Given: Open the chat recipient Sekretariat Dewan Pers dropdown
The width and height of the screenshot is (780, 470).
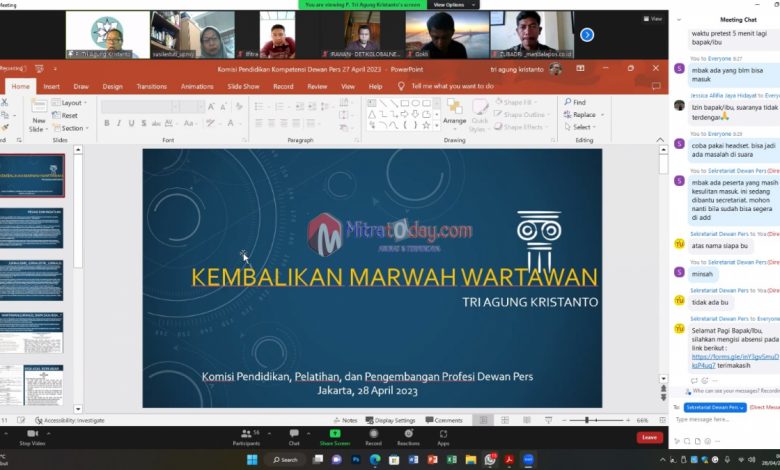Looking at the screenshot, I should (715, 407).
